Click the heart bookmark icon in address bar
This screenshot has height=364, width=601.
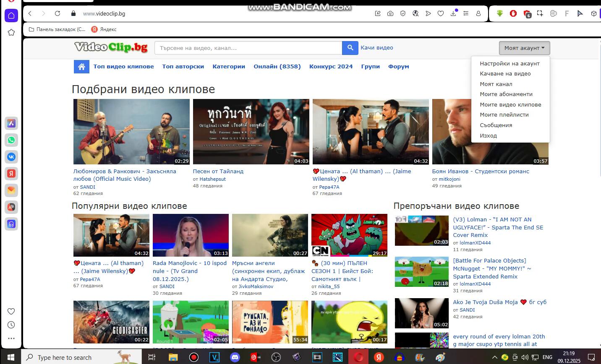pos(441,13)
